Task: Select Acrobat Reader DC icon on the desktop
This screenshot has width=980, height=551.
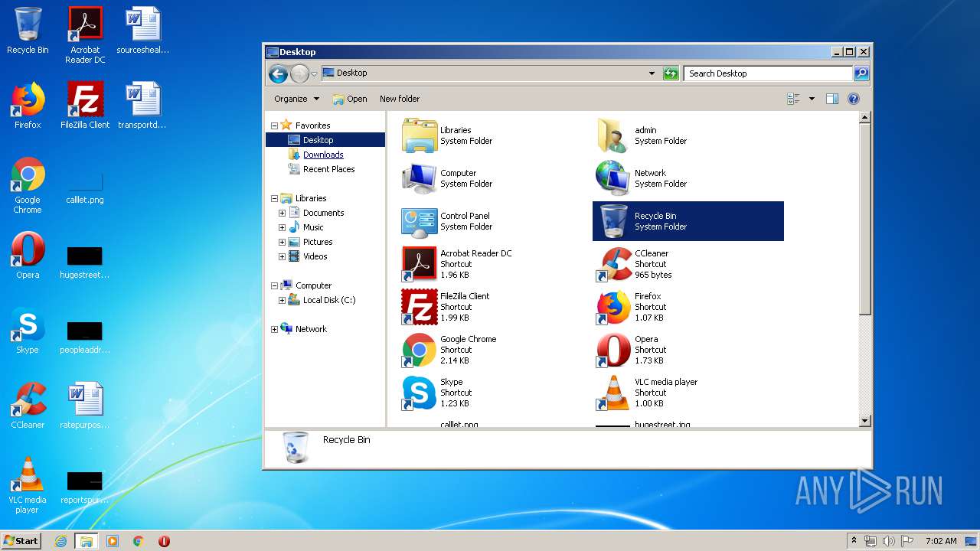Action: [85, 24]
